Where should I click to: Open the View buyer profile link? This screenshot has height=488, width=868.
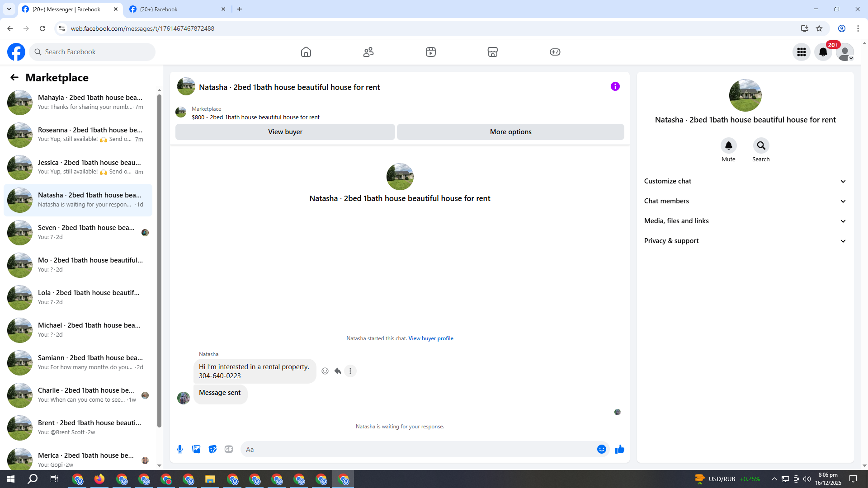(x=431, y=338)
